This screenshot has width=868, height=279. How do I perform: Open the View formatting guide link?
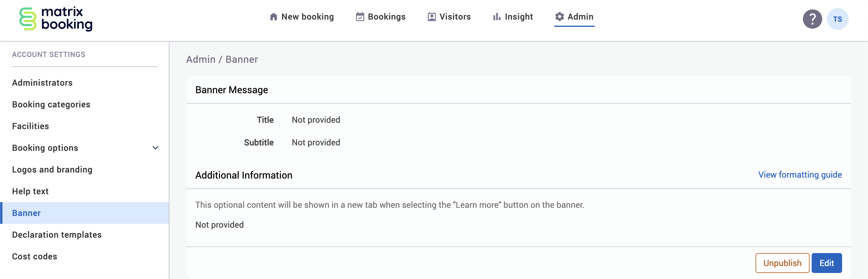click(800, 175)
